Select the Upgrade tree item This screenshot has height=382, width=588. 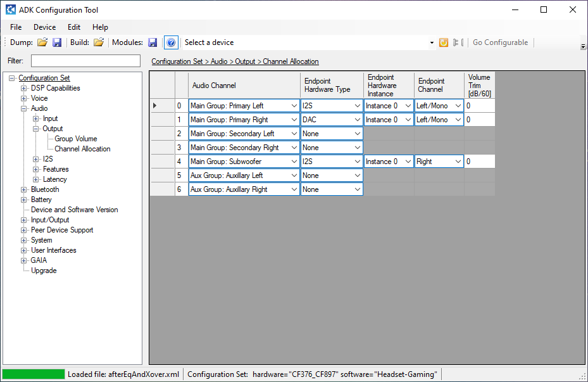click(44, 271)
